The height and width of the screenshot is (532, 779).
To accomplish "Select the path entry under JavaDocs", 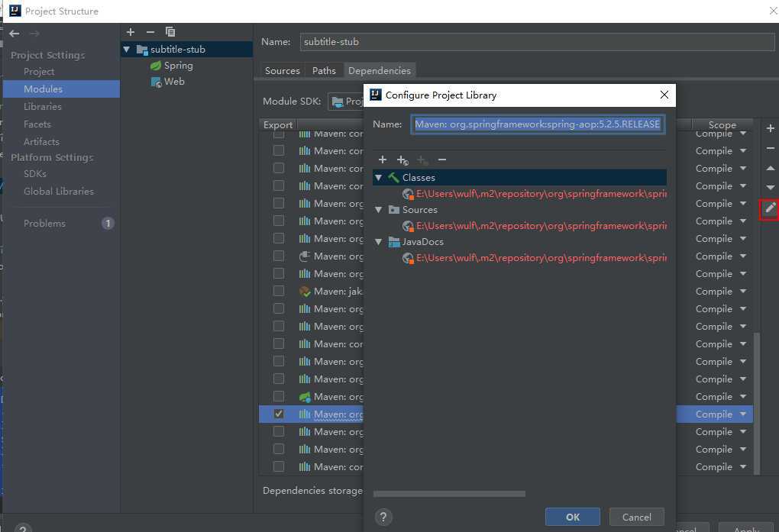I will [x=534, y=258].
